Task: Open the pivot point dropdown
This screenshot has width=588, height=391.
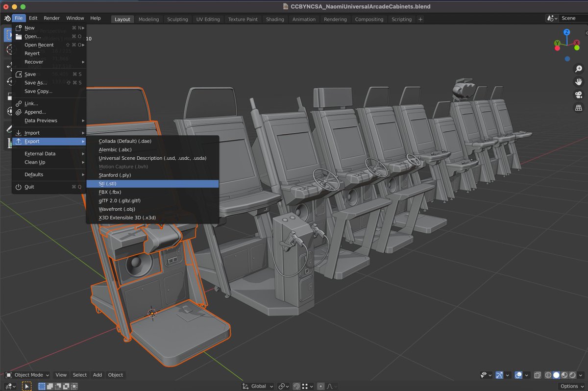Action: [x=284, y=386]
